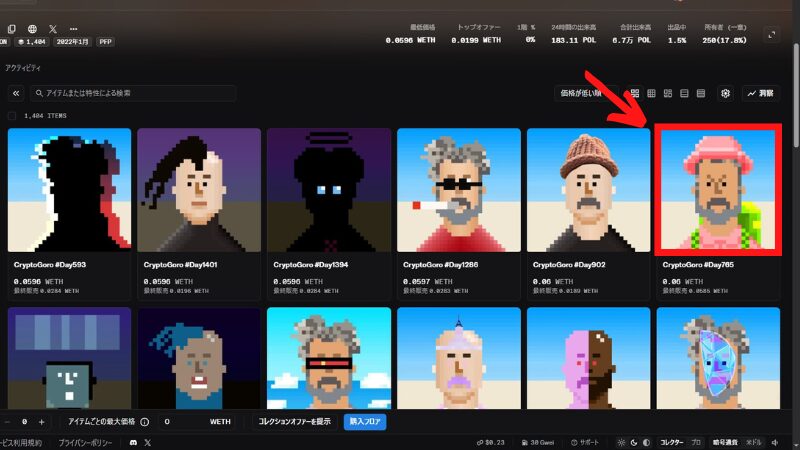Open the 洞察 insights button
800x450 pixels.
click(760, 93)
